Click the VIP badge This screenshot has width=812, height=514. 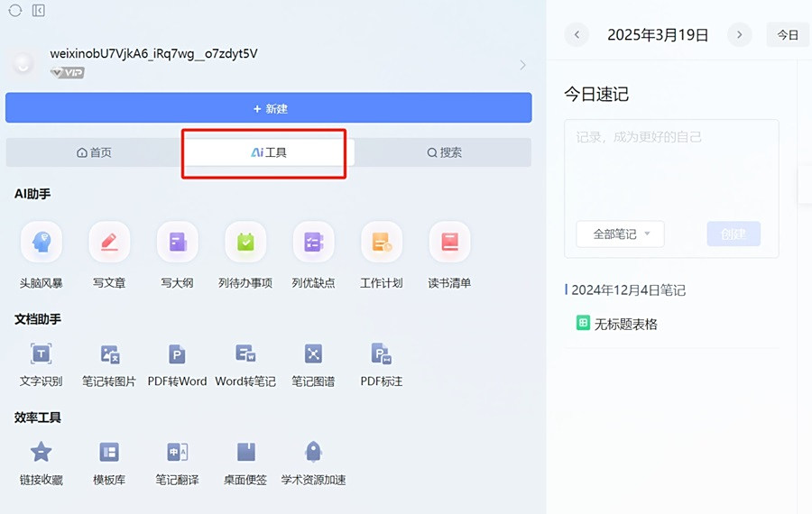(x=68, y=72)
